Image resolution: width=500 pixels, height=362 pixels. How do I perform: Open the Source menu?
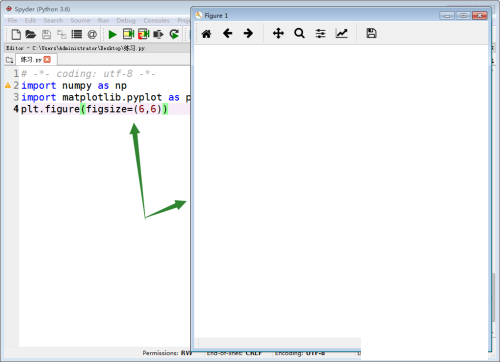coord(80,21)
